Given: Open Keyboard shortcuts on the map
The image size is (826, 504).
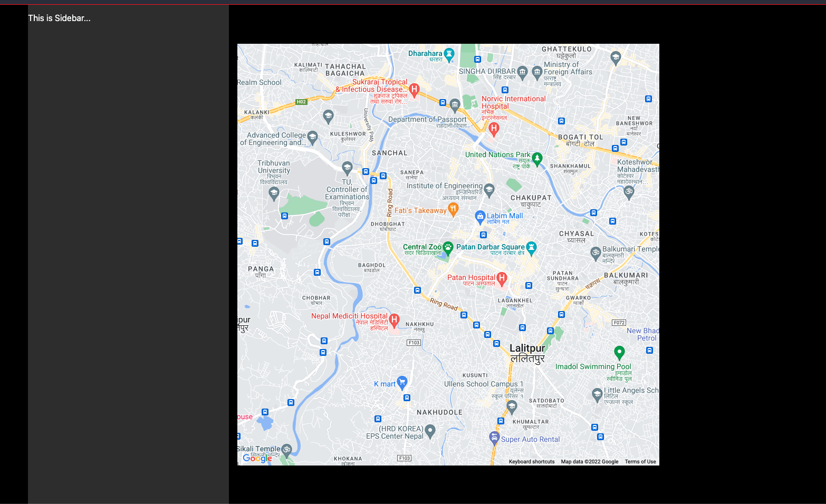Looking at the screenshot, I should click(x=532, y=462).
